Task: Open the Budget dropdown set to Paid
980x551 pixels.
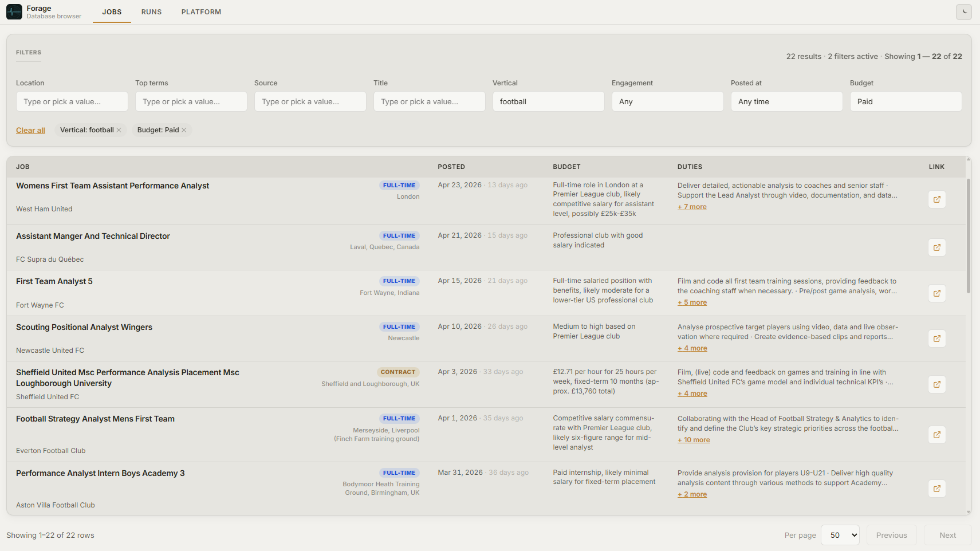Action: click(906, 101)
